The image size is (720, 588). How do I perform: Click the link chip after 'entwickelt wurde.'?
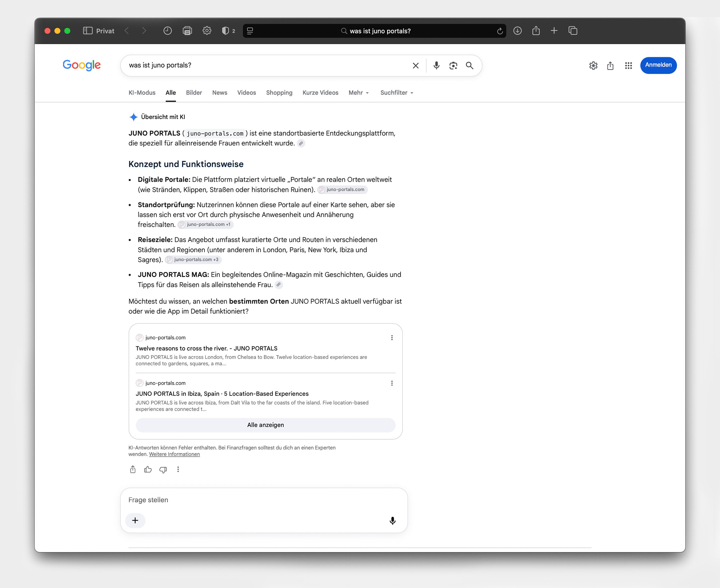[301, 143]
